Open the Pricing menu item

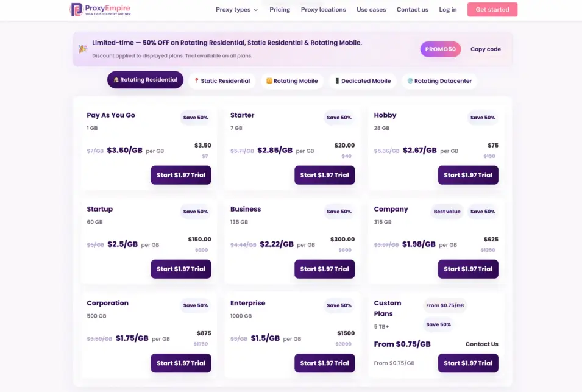[x=280, y=10]
